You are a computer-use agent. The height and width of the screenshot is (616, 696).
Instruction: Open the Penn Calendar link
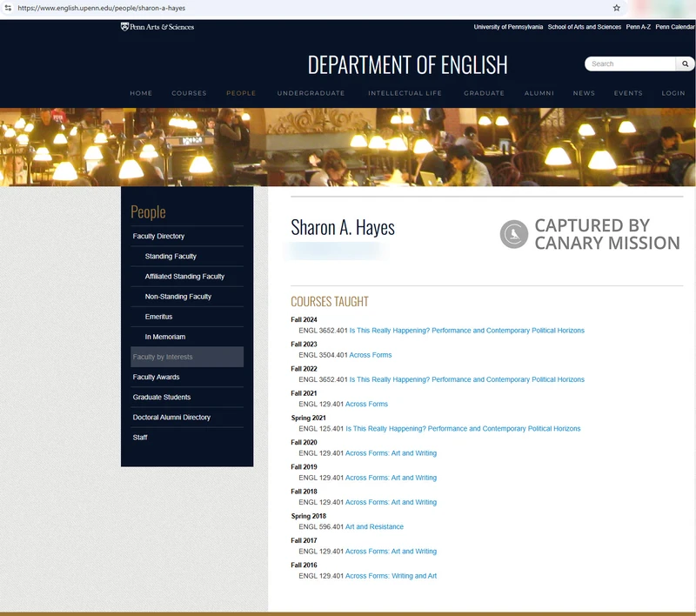coord(675,27)
